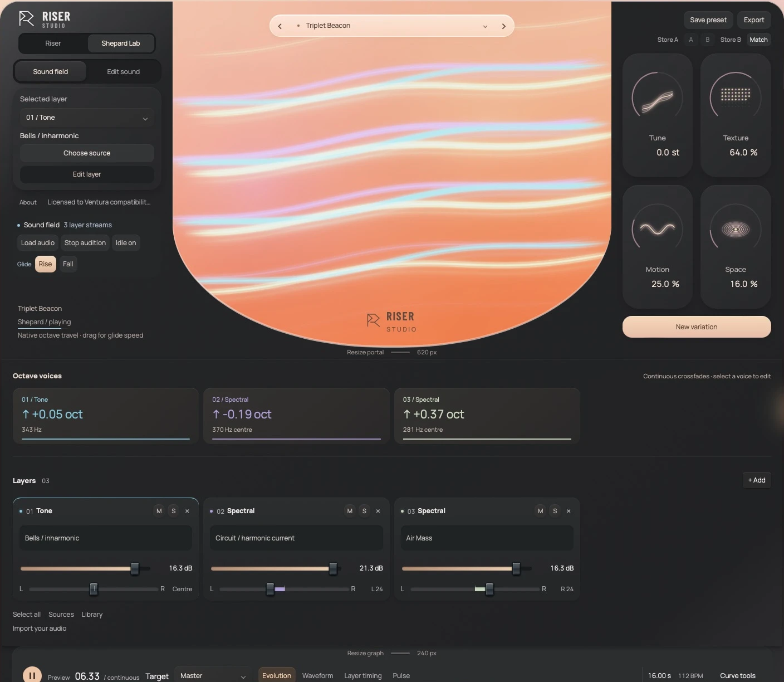
Task: Mute layer 02 Spectral
Action: tap(350, 511)
